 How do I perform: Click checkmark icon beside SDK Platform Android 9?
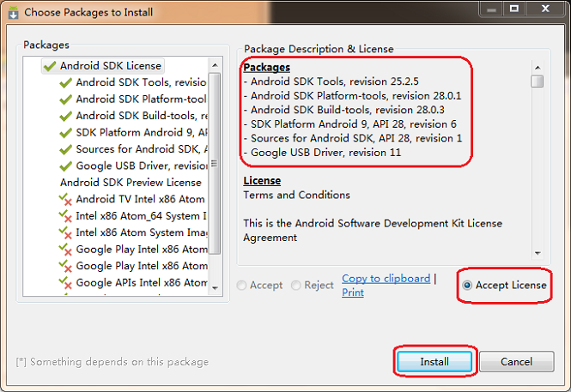[x=65, y=133]
